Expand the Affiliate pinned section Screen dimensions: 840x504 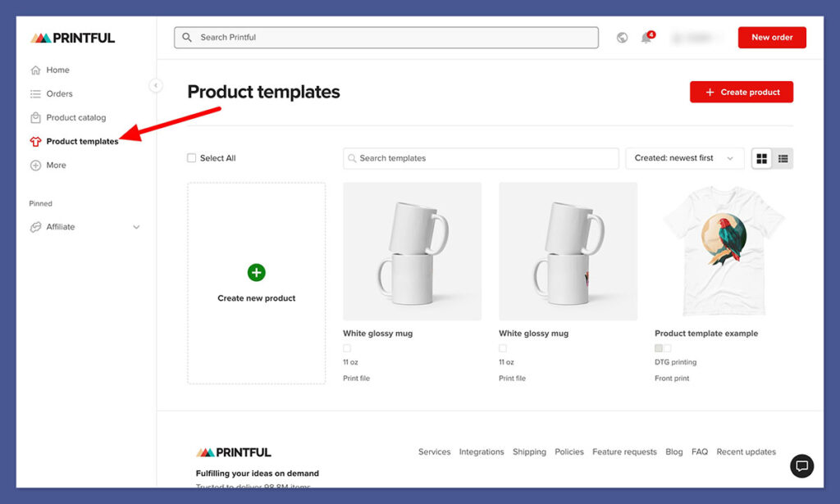(x=136, y=227)
